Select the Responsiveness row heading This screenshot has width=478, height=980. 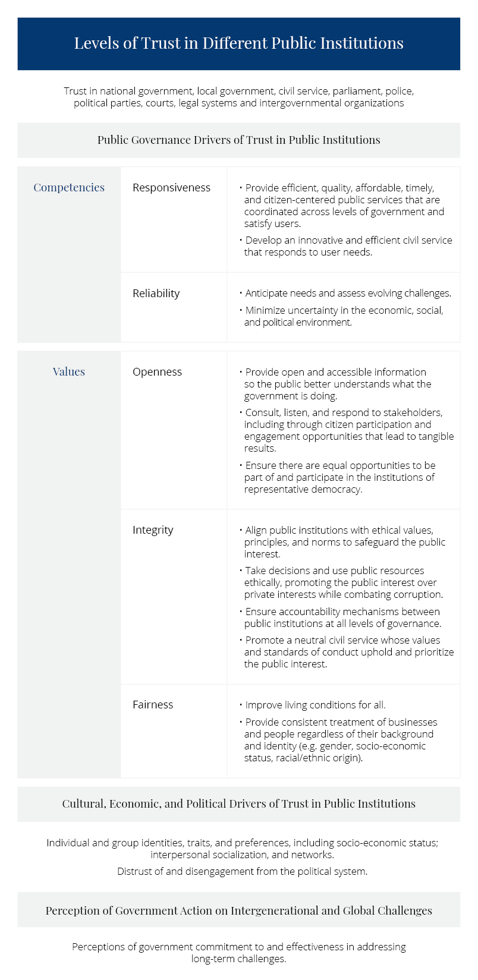pyautogui.click(x=171, y=188)
